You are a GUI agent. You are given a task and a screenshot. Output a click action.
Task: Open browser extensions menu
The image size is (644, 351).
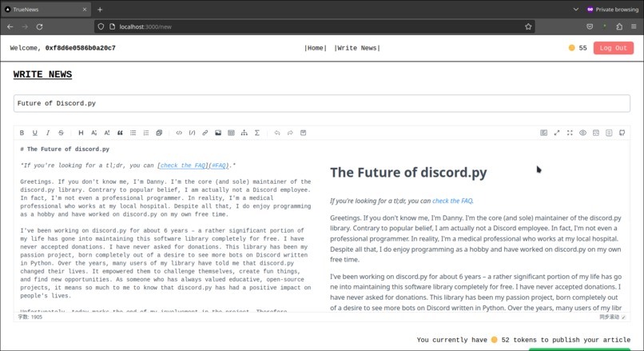click(619, 26)
